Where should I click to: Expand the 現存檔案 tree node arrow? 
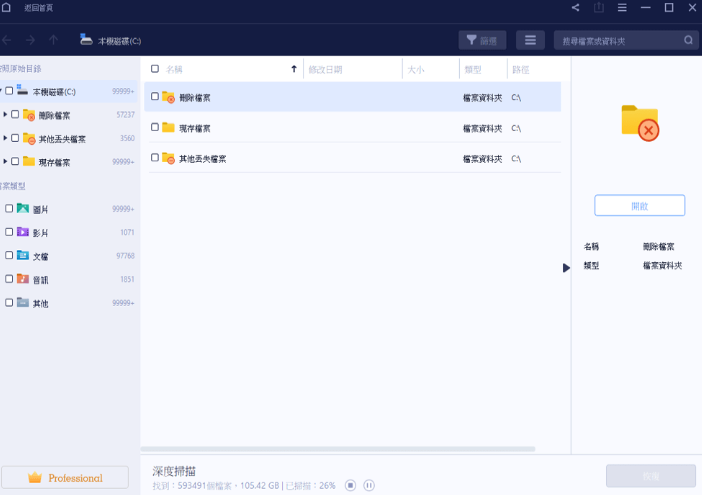point(5,161)
